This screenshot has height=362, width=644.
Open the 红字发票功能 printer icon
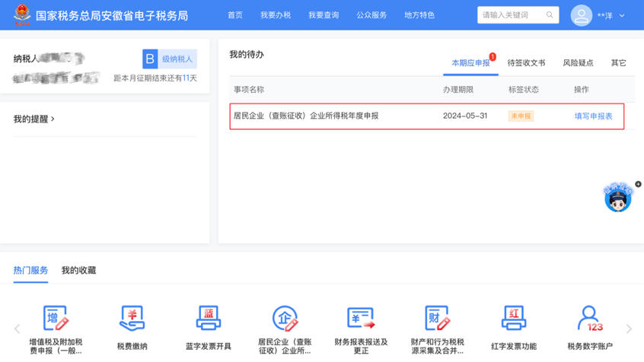point(514,319)
